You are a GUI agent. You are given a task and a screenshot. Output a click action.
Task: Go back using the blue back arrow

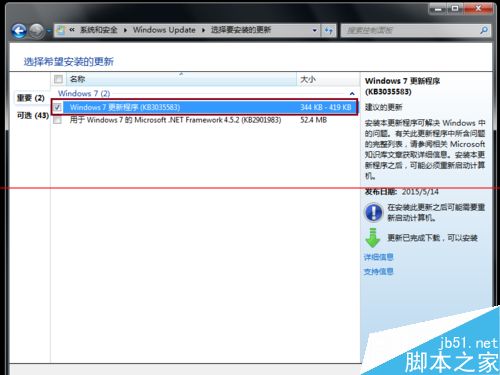(19, 31)
